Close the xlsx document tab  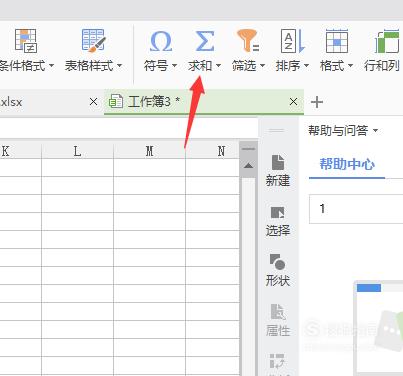[x=93, y=102]
